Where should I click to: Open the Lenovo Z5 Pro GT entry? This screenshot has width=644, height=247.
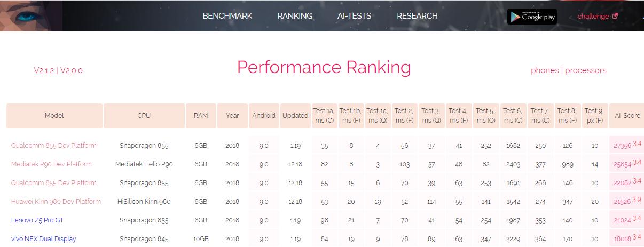[x=37, y=220]
